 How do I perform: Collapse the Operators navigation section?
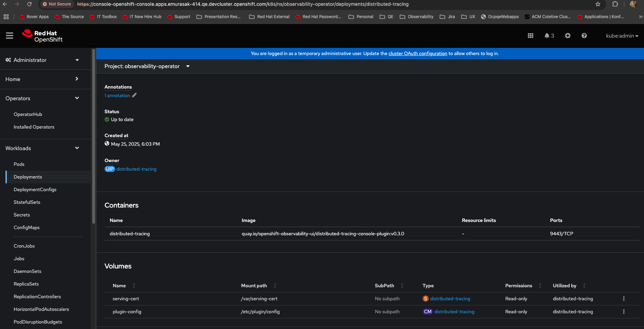click(42, 98)
